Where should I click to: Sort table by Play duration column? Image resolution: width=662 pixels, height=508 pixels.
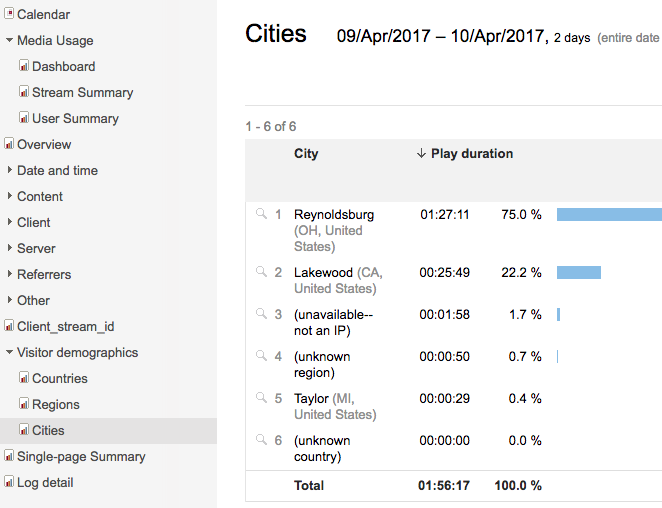click(x=471, y=154)
